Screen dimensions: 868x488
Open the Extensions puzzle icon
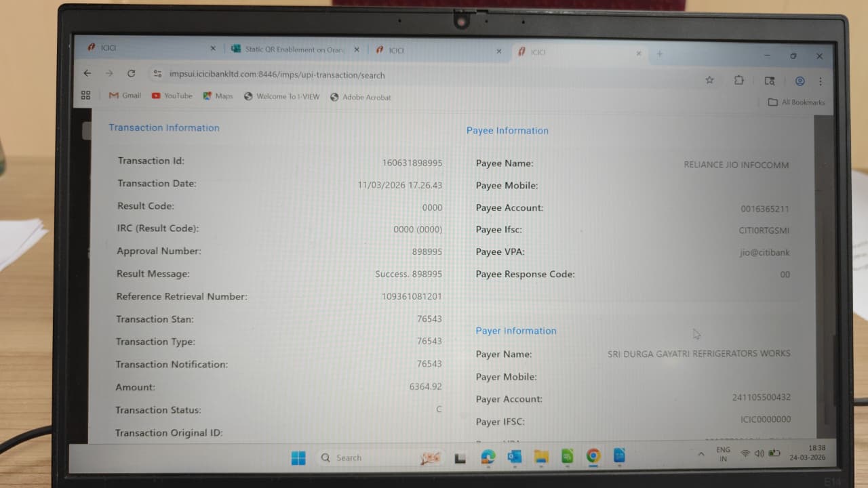(739, 80)
